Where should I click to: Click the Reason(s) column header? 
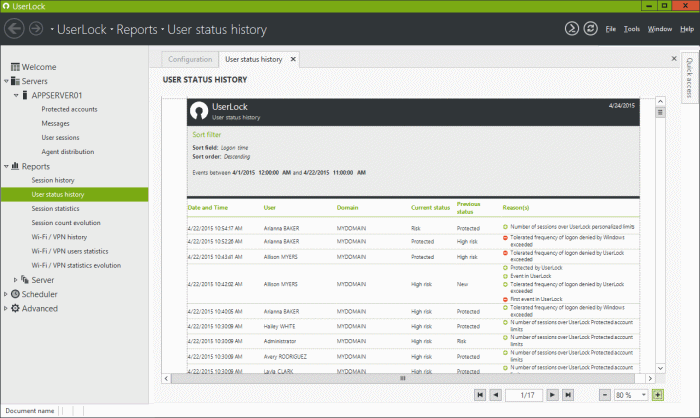pyautogui.click(x=516, y=208)
